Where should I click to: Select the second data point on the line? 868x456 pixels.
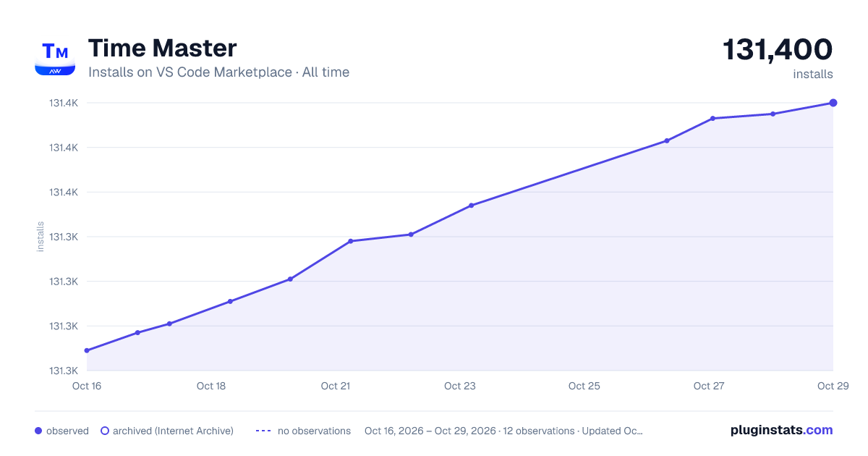137,333
